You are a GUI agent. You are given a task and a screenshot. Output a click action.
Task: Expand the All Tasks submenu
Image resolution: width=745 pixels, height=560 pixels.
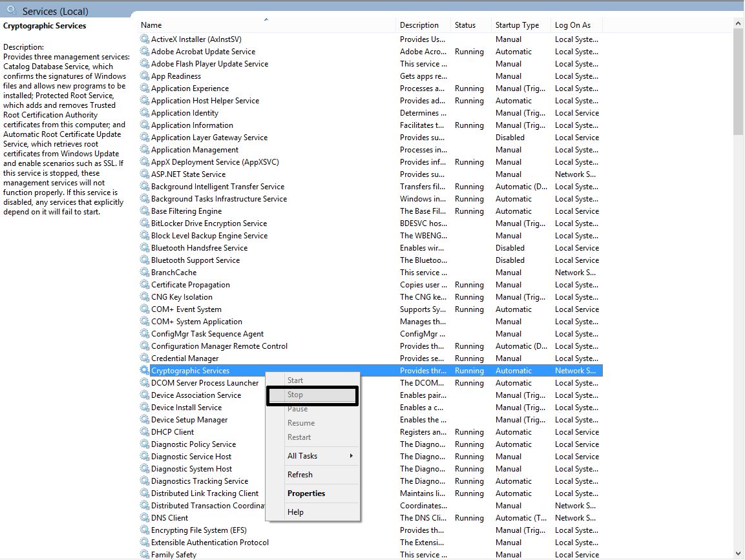[313, 456]
